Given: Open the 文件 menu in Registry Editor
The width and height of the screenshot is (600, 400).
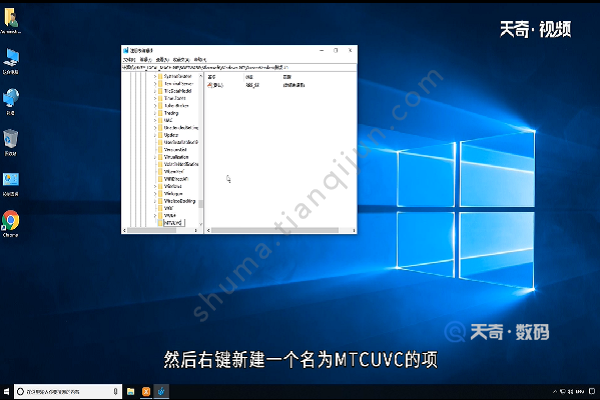Looking at the screenshot, I should point(129,60).
